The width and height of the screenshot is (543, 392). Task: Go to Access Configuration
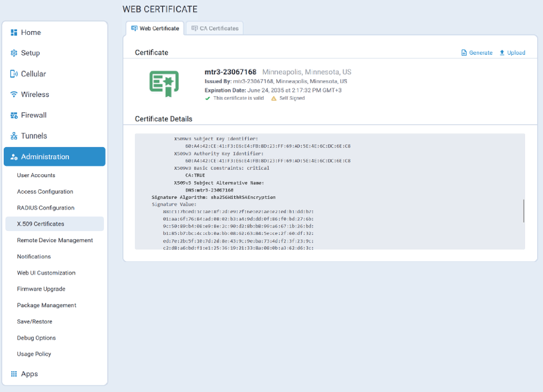(45, 192)
